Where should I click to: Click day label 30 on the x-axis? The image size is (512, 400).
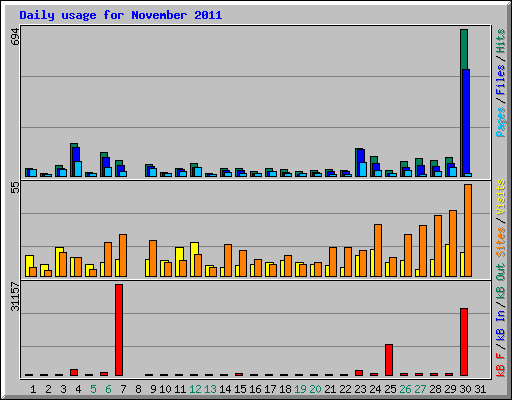click(465, 389)
